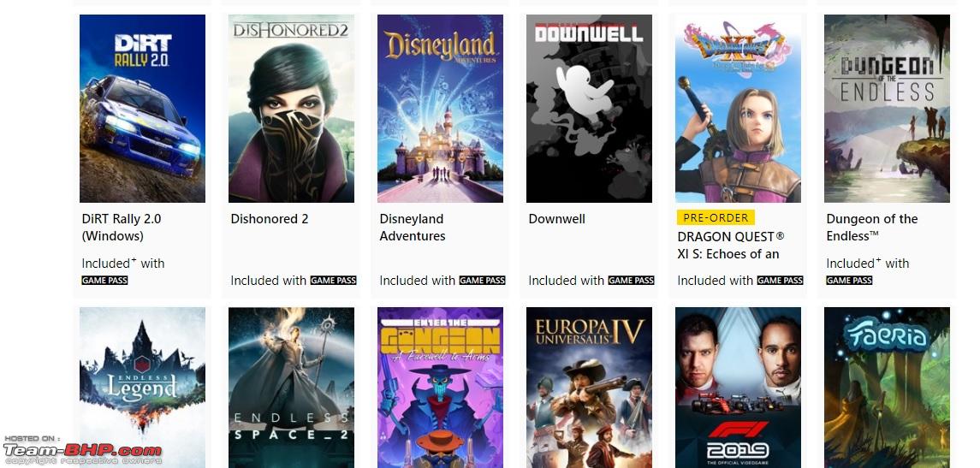Select the Faeria game cover art
Viewport: 980px width, 468px height.
(x=887, y=388)
